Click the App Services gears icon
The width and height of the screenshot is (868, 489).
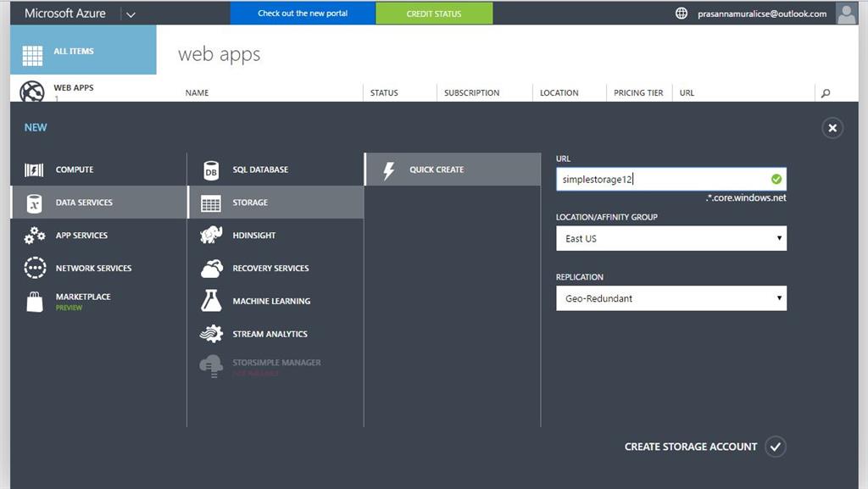[34, 236]
